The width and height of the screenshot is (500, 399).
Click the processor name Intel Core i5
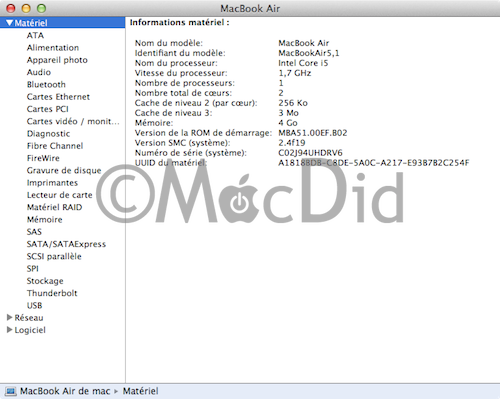(x=303, y=63)
